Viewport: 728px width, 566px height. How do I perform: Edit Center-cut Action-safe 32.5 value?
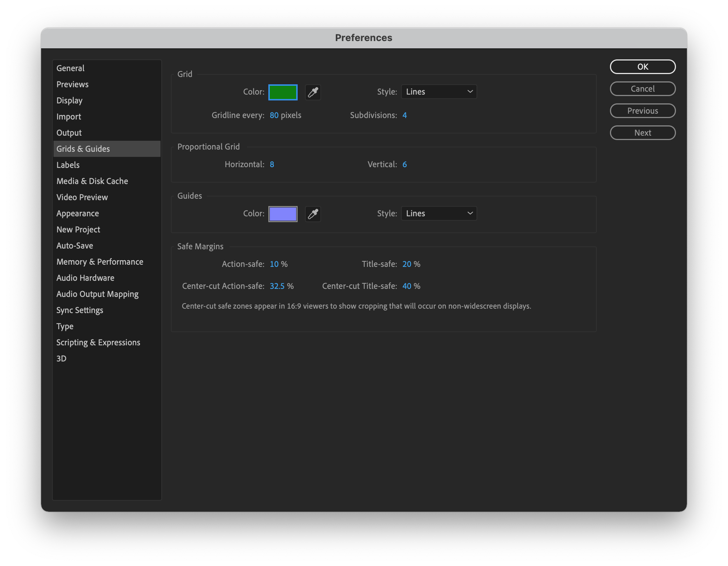click(277, 286)
